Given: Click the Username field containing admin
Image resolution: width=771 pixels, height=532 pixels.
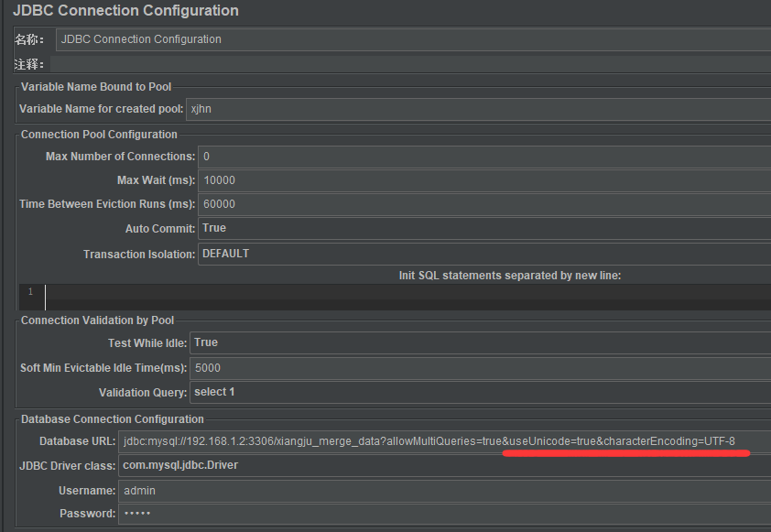Looking at the screenshot, I should tap(444, 491).
